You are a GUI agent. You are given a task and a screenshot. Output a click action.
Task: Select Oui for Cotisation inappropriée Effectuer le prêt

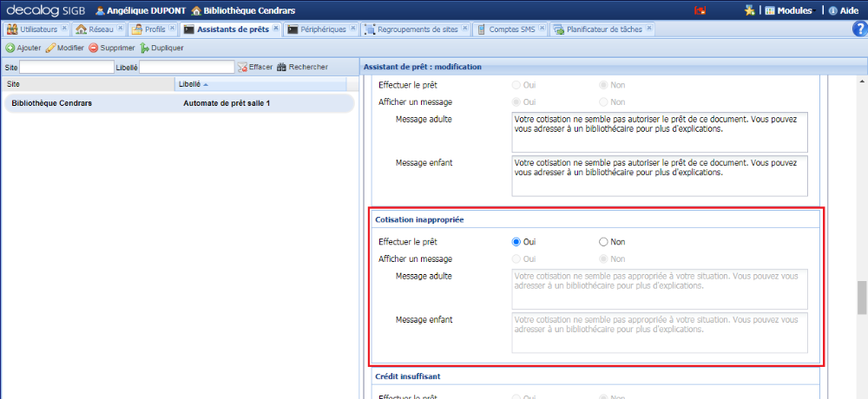point(517,242)
